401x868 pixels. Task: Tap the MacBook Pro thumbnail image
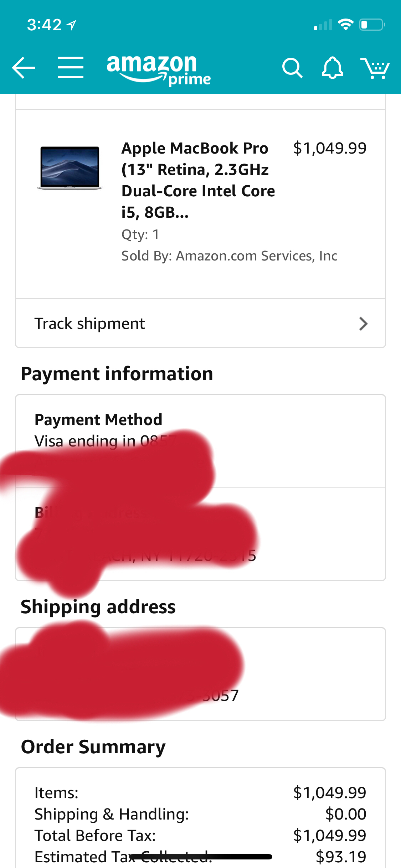click(x=70, y=167)
